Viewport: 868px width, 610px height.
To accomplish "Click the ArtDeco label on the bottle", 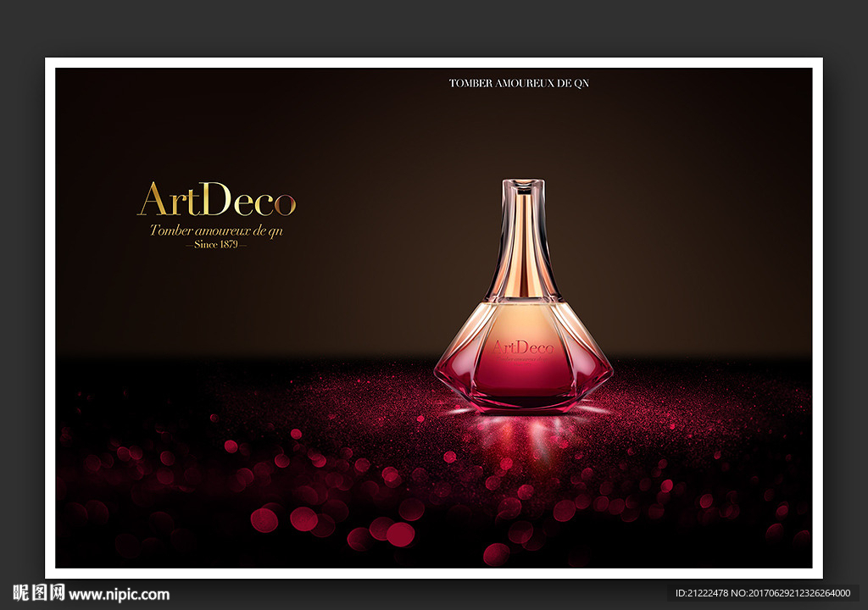I will tap(523, 347).
